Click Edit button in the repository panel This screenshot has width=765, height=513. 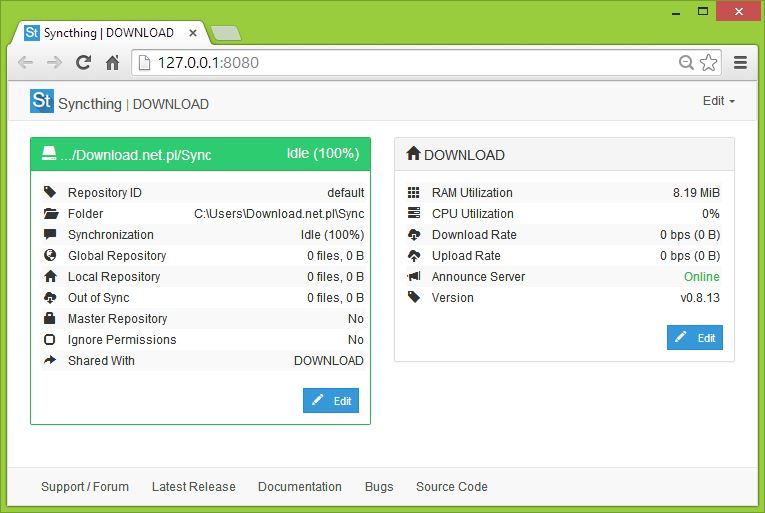331,400
